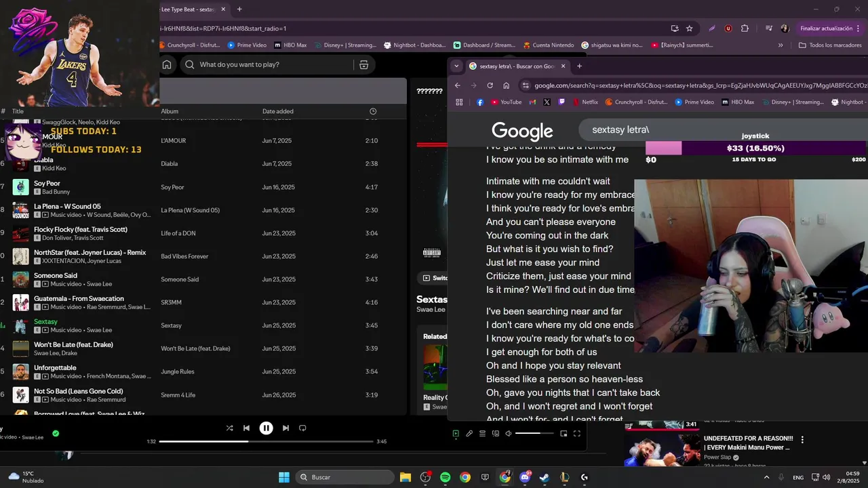Screen dimensions: 868x488
Task: Toggle repeat mode in Spotify
Action: pyautogui.click(x=302, y=428)
